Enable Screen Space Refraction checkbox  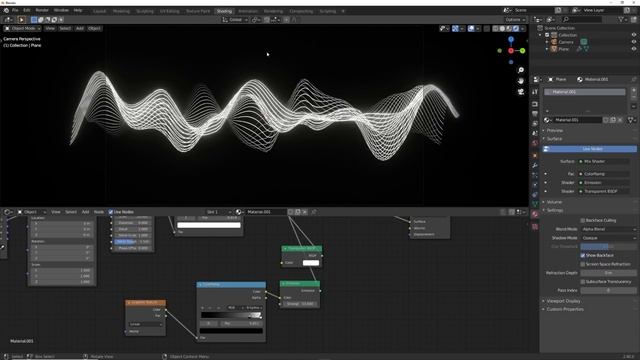pos(583,264)
